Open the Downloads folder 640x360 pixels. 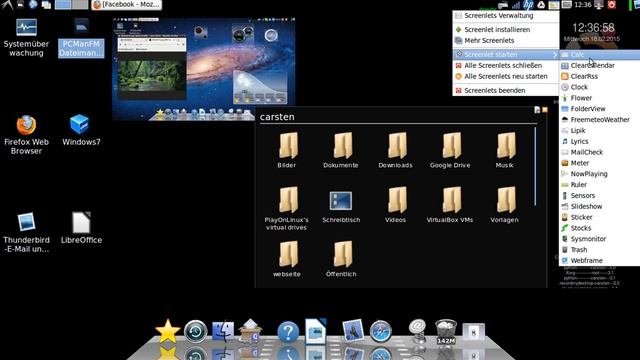click(396, 150)
